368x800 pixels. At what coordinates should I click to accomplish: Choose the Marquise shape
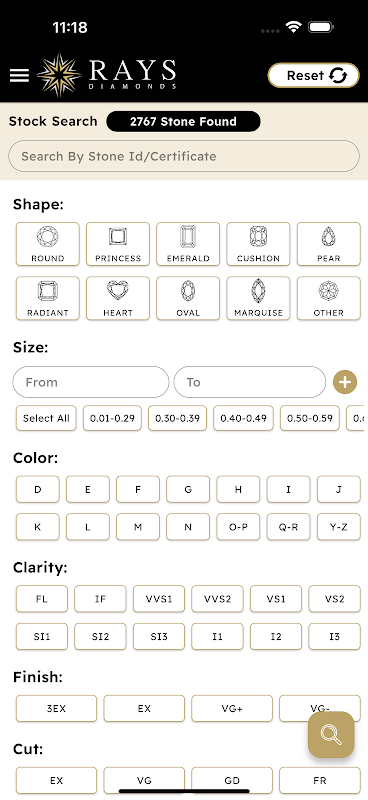point(258,298)
